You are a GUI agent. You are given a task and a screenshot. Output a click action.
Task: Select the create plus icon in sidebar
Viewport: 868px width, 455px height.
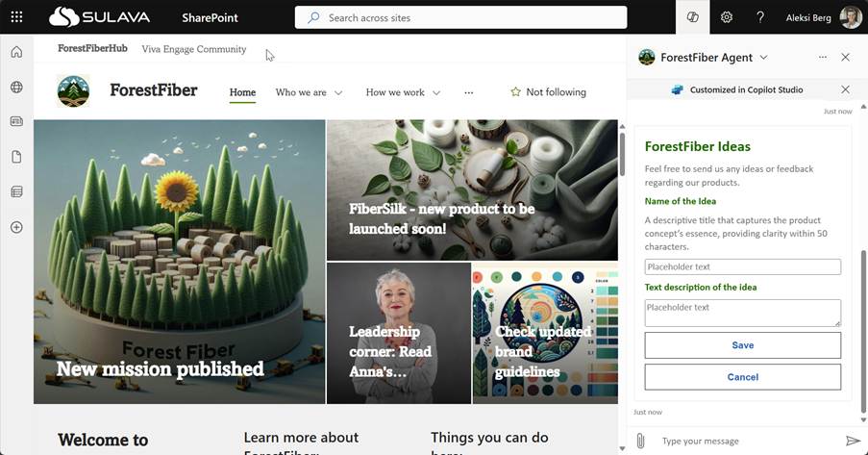[x=16, y=227]
